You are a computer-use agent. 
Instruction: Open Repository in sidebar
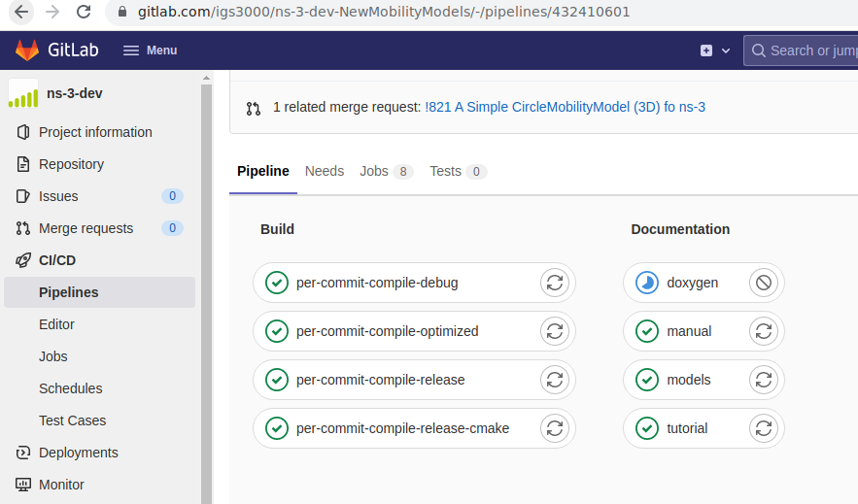point(71,164)
